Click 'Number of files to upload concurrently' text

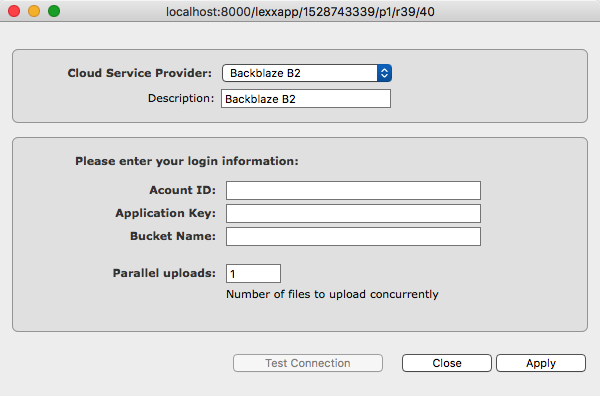coord(332,294)
